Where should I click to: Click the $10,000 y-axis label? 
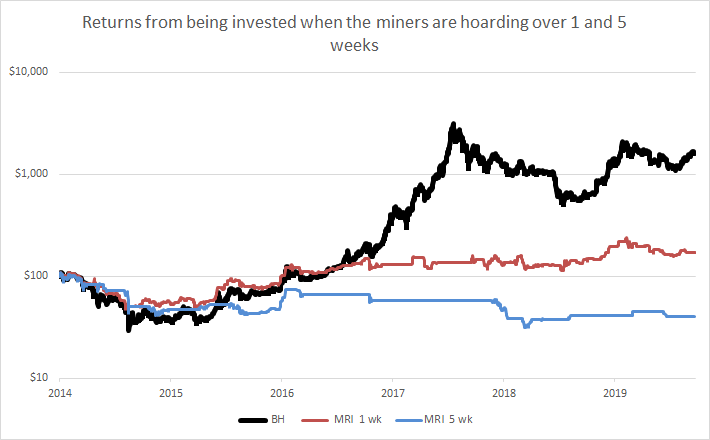point(33,72)
